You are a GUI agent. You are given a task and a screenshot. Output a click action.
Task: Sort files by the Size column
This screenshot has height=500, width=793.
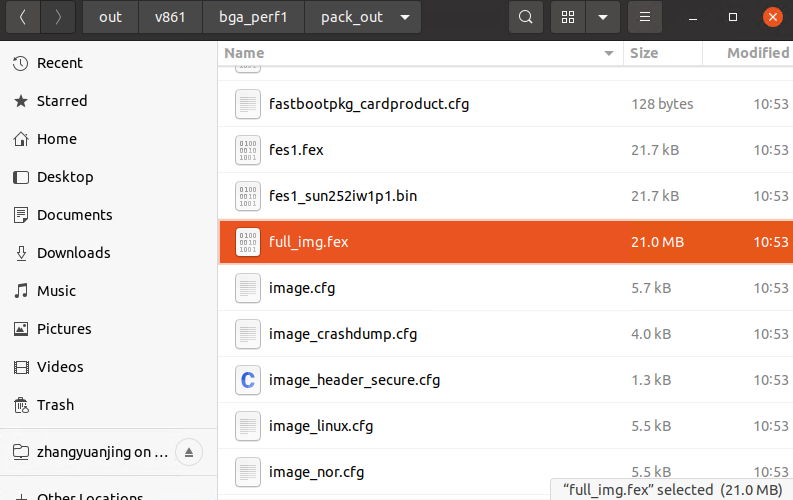click(x=644, y=53)
